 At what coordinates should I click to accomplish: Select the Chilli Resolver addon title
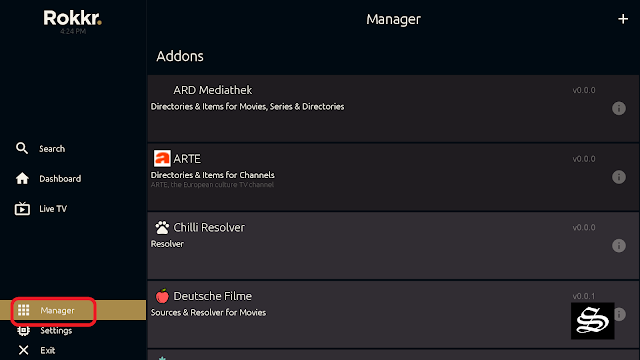(x=209, y=227)
